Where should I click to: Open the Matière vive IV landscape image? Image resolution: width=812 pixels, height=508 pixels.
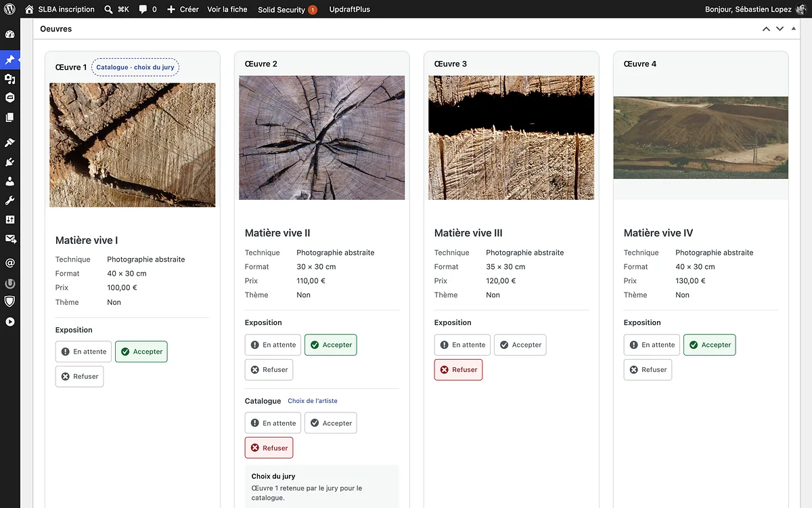point(701,137)
